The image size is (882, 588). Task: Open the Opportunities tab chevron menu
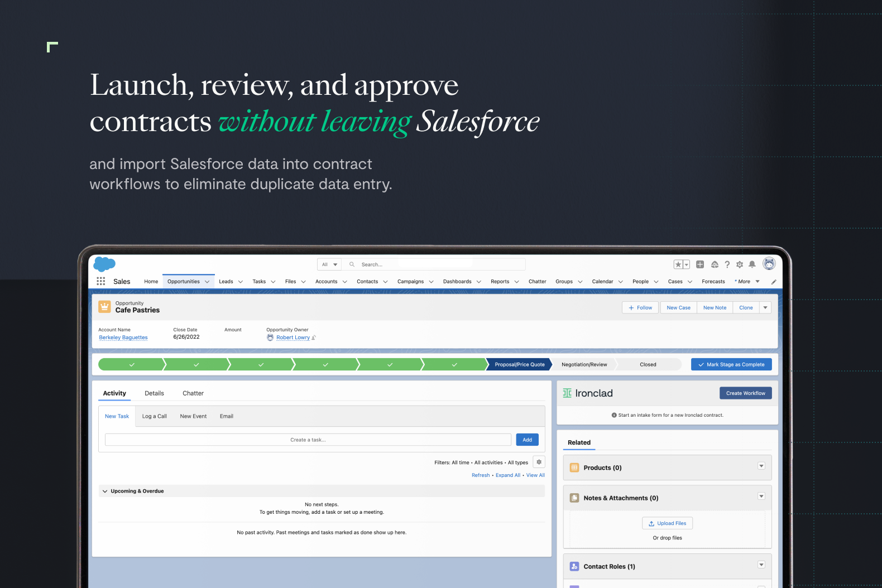[207, 282]
